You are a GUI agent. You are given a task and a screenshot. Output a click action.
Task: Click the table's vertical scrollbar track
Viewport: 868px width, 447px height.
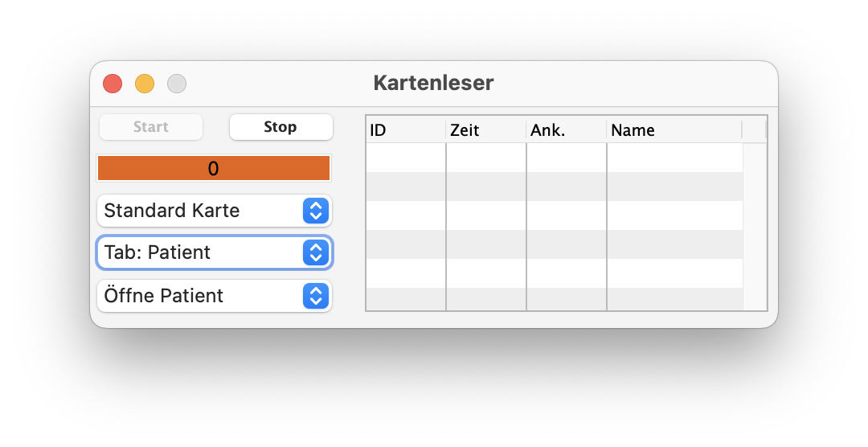click(x=755, y=227)
